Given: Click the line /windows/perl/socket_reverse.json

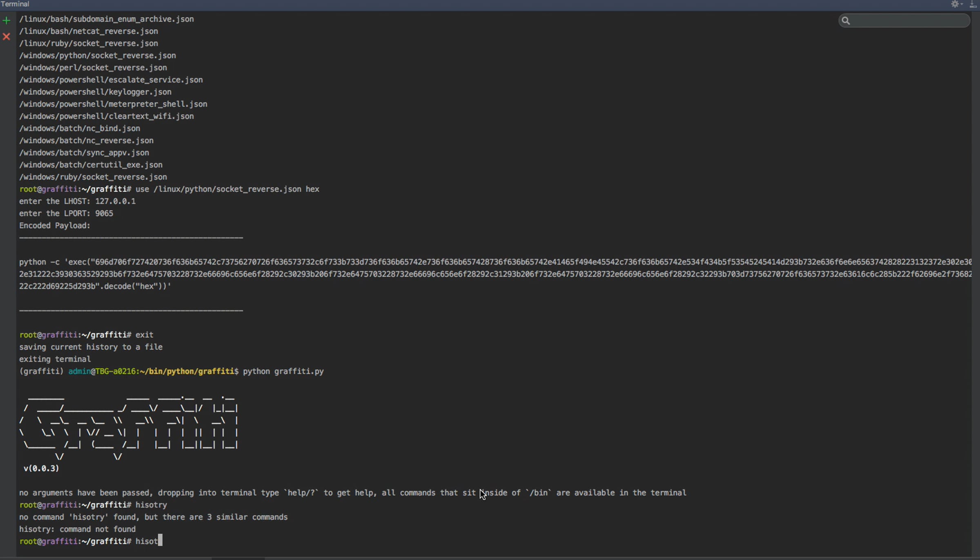Looking at the screenshot, I should tap(93, 68).
